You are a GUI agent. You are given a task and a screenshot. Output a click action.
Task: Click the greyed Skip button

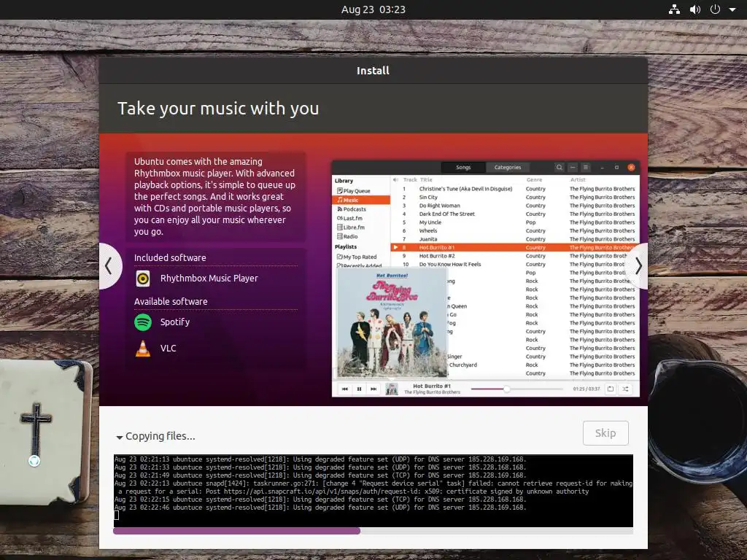[605, 433]
